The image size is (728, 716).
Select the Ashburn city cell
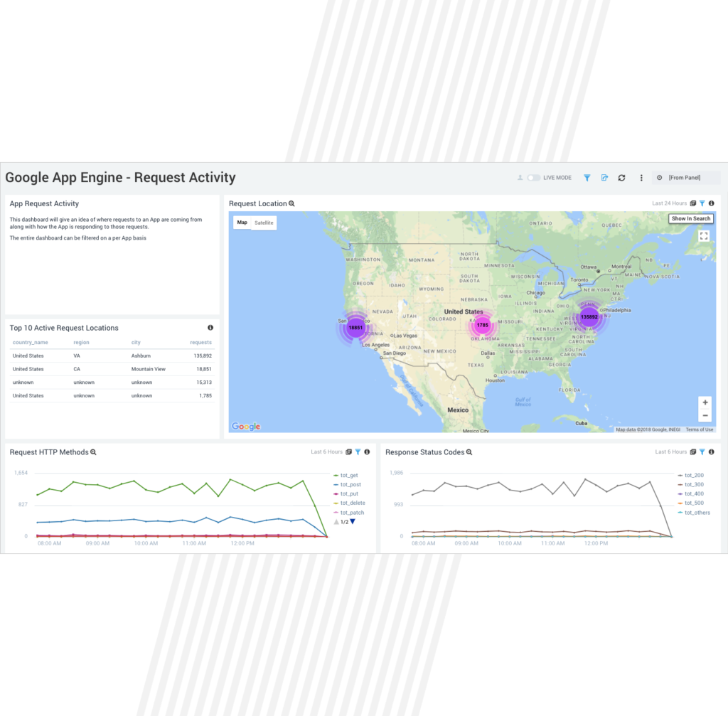coord(141,356)
